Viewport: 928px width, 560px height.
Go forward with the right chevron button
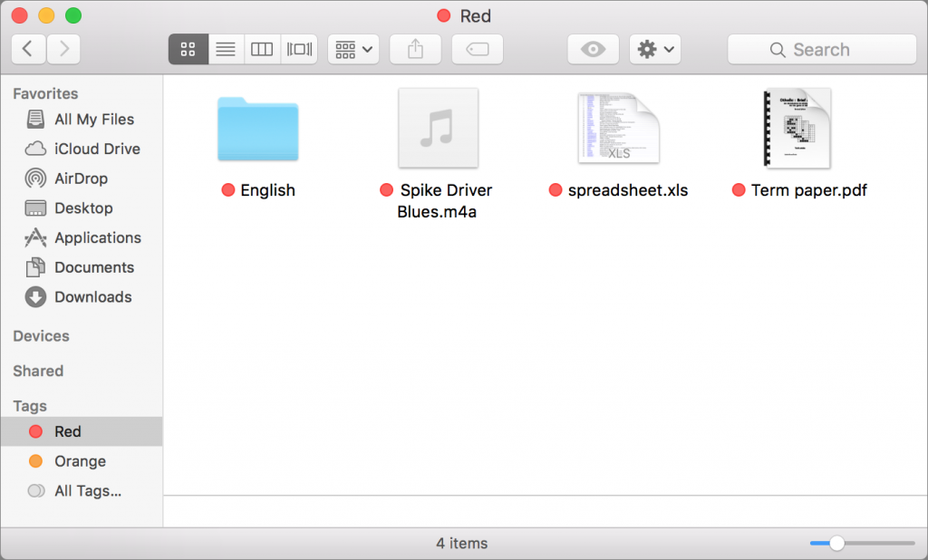(63, 49)
